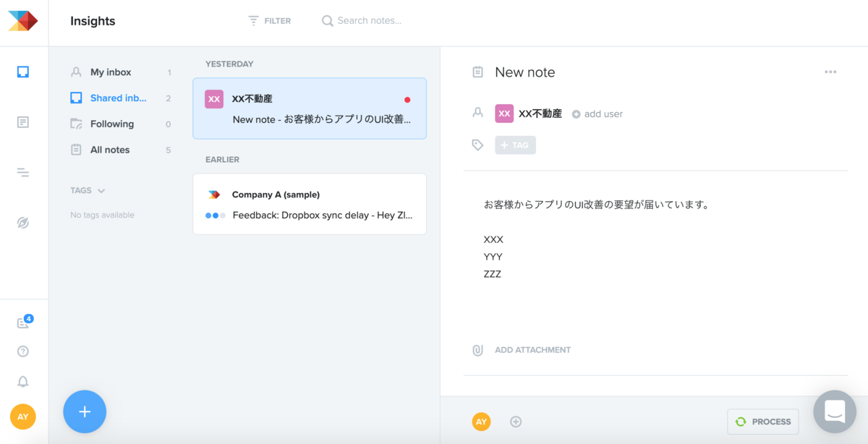Open the Insights inbox sidebar icon
Viewport: 868px width, 444px height.
(x=23, y=72)
